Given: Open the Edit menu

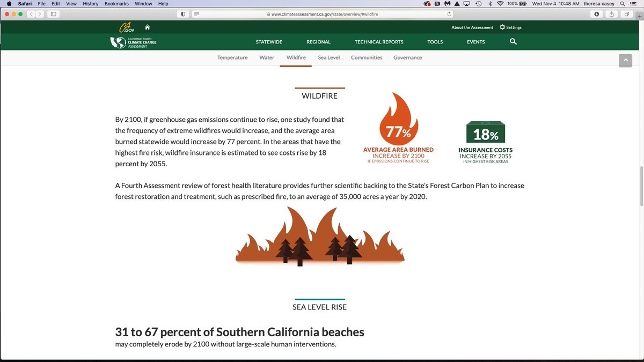Looking at the screenshot, I should coord(56,4).
